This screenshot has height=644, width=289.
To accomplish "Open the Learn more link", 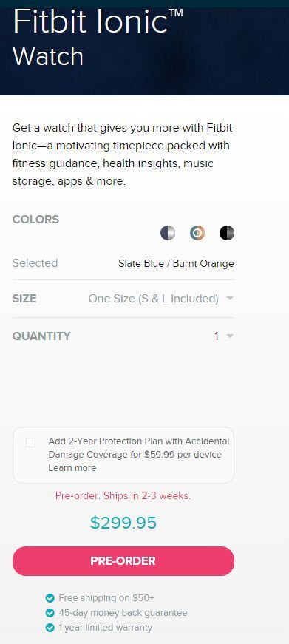I will (72, 468).
